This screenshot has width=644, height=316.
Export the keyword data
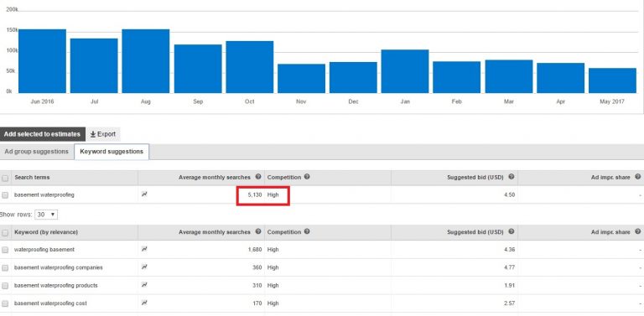point(103,134)
